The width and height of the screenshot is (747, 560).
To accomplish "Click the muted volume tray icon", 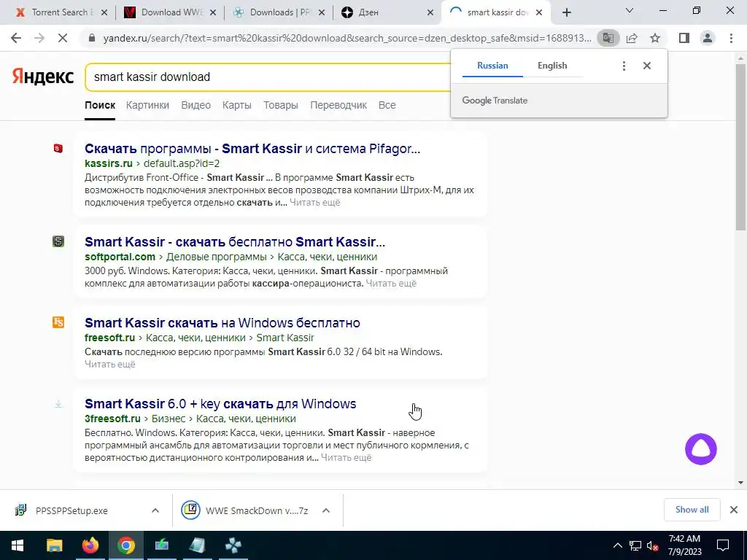I will click(x=652, y=545).
